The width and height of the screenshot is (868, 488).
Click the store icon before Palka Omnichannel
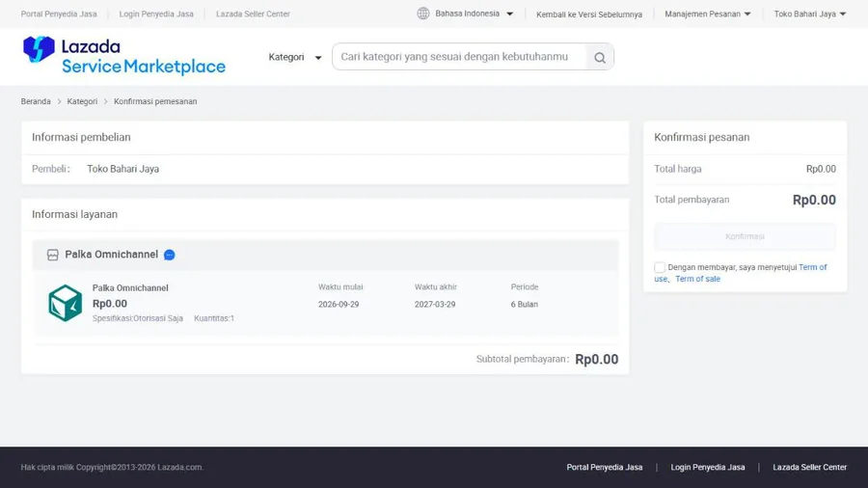53,255
